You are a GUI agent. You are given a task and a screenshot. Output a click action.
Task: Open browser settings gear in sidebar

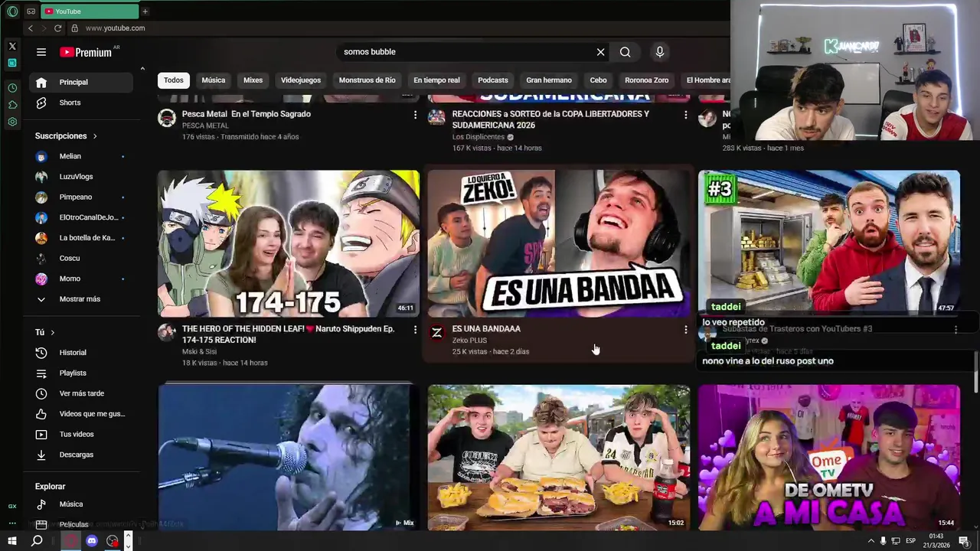pyautogui.click(x=12, y=122)
